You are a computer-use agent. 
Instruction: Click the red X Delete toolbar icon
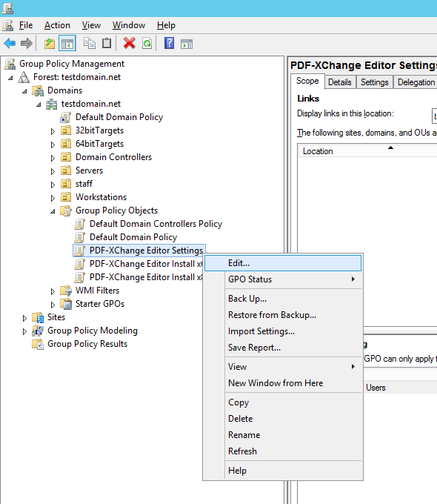click(130, 43)
